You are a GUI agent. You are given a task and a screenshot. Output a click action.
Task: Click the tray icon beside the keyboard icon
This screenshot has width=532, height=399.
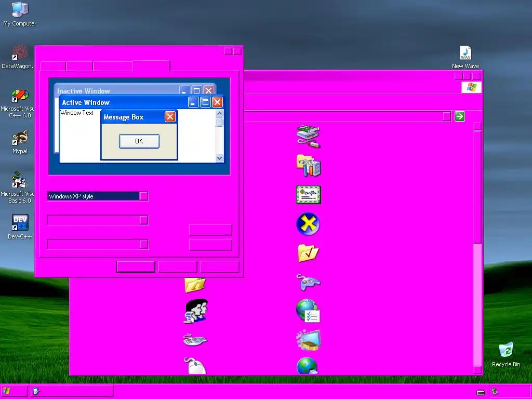495,392
